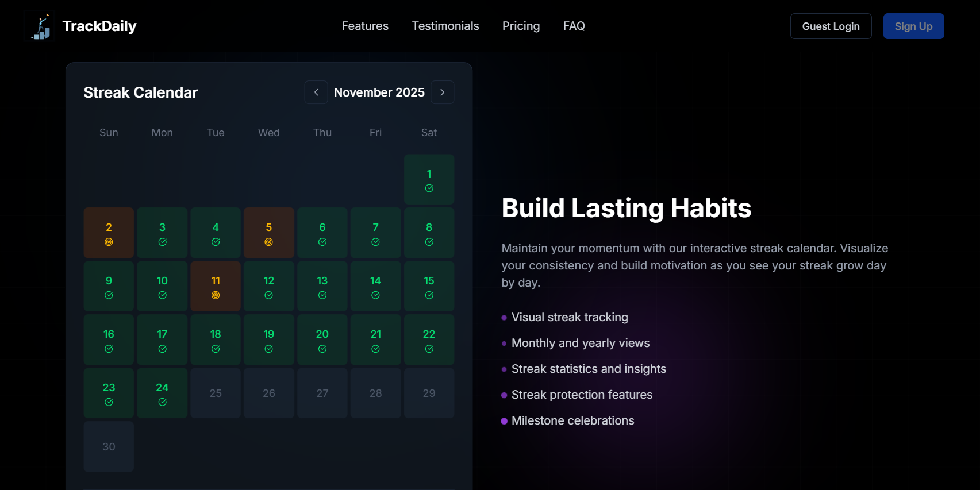Select the checkmark icon beneath day 24
980x490 pixels.
162,402
